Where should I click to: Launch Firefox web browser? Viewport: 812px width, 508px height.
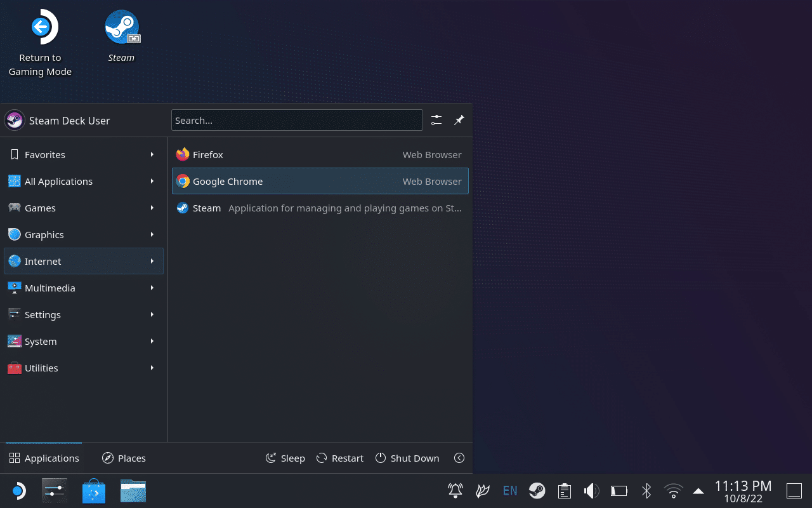click(x=320, y=154)
